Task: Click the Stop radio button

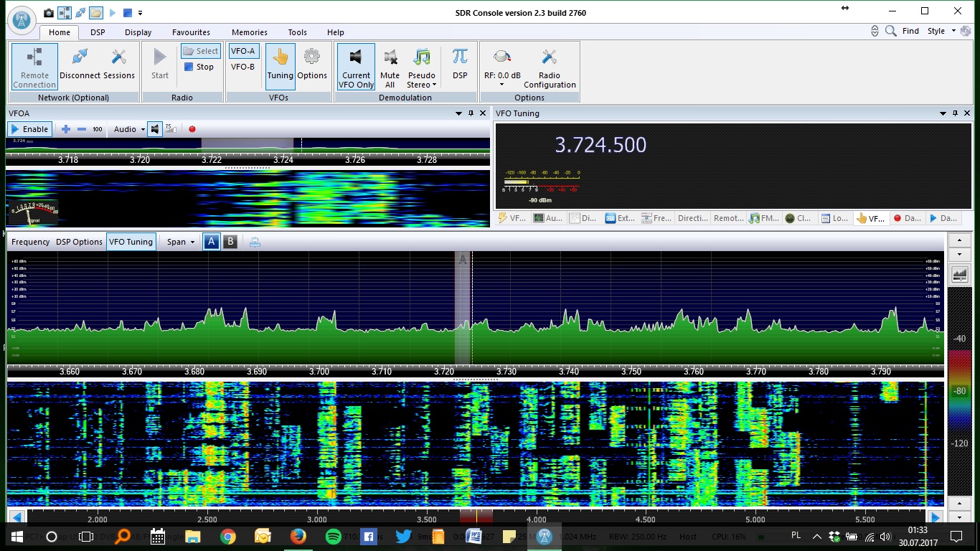Action: pyautogui.click(x=199, y=67)
